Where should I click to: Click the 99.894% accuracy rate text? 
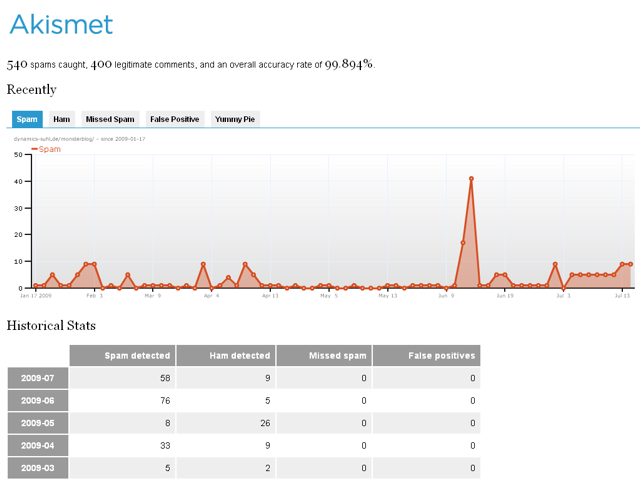[349, 64]
